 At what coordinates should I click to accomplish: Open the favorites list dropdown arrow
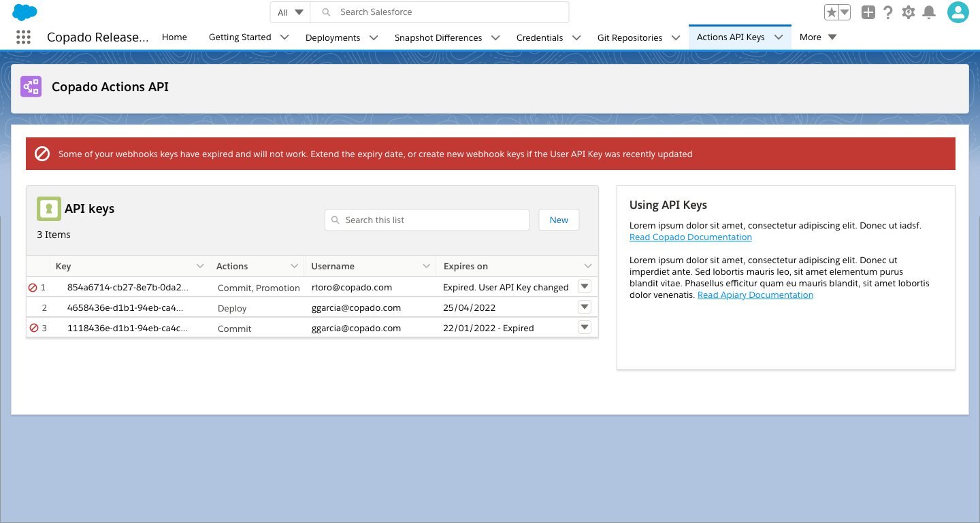pyautogui.click(x=845, y=12)
